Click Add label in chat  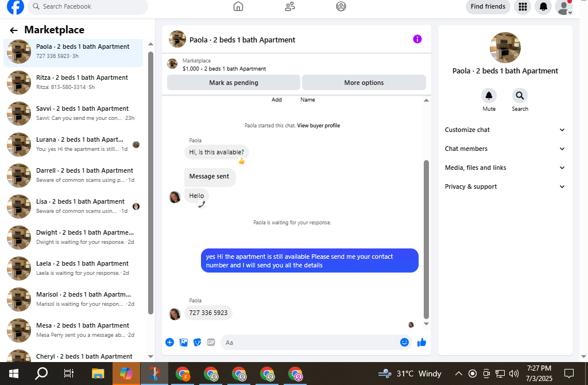pyautogui.click(x=276, y=100)
